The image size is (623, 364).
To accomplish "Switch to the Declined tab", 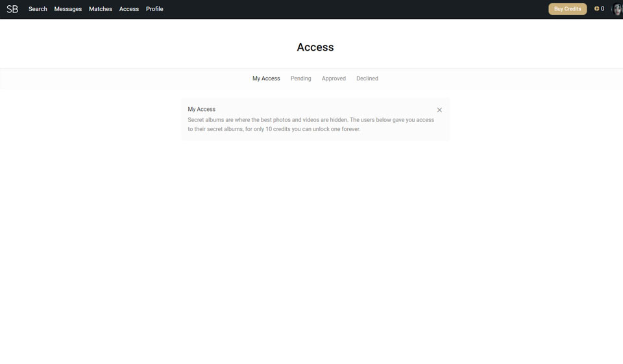I will click(x=367, y=79).
